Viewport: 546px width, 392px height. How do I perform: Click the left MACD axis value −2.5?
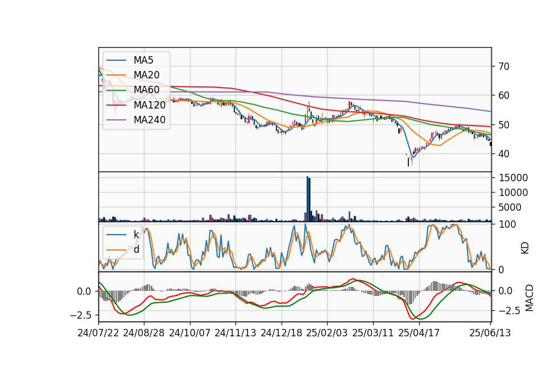pyautogui.click(x=81, y=315)
